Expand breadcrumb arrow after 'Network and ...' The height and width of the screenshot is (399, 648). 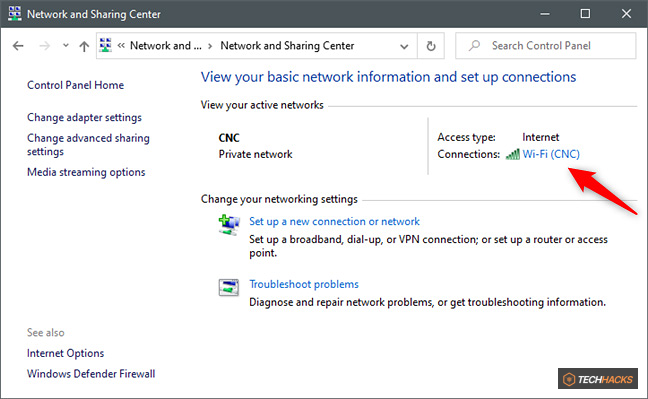click(x=210, y=46)
